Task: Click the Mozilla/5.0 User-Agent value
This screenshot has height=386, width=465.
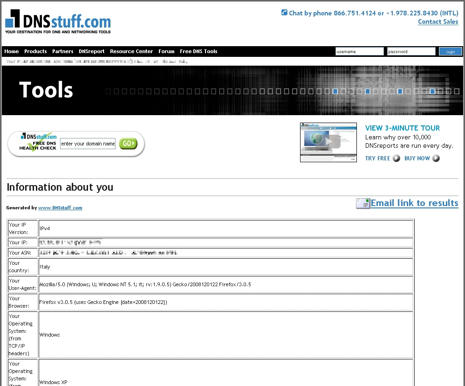Action: [145, 284]
